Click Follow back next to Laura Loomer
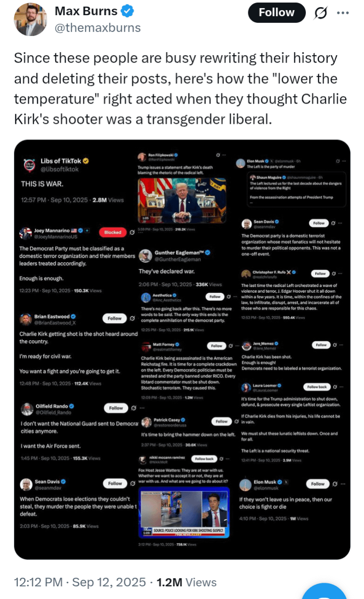 317,387
